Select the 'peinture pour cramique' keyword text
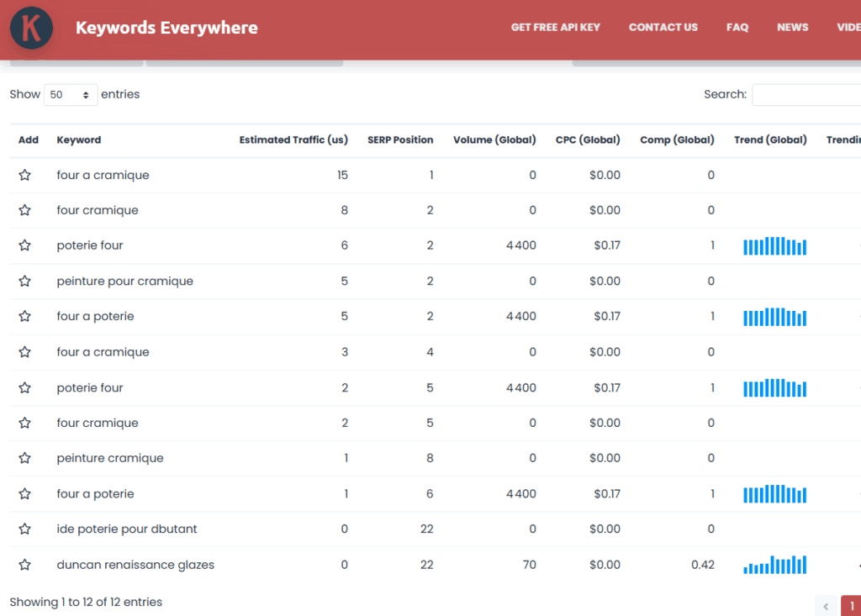Viewport: 861px width, 616px height. coord(124,281)
